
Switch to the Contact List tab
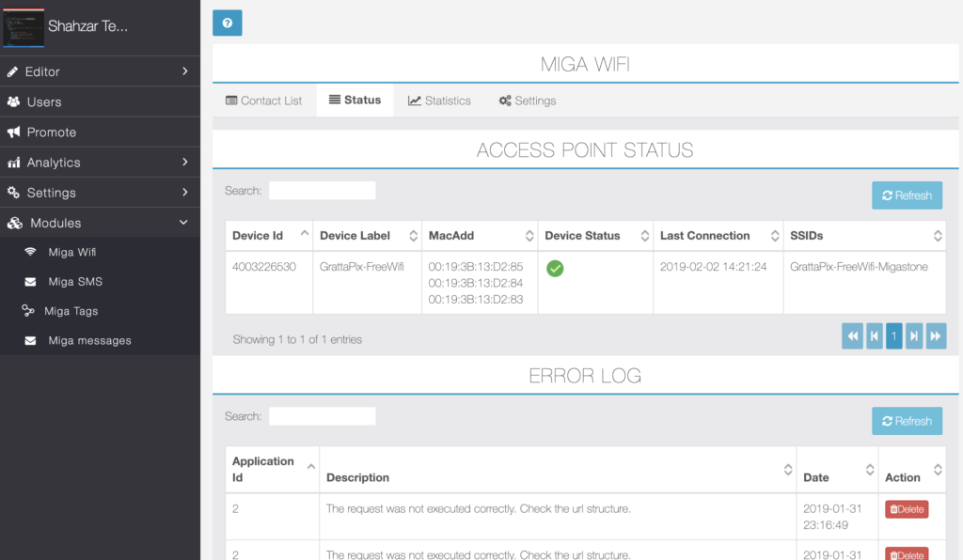263,101
